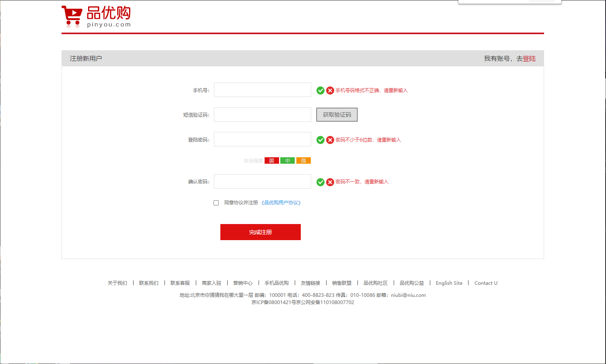This screenshot has width=606, height=364.
Task: Open the 营销中心 footer link
Action: pos(243,283)
